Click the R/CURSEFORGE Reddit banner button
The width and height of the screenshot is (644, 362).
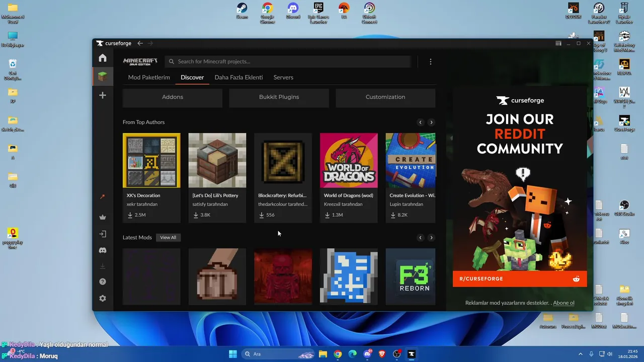pos(520,279)
